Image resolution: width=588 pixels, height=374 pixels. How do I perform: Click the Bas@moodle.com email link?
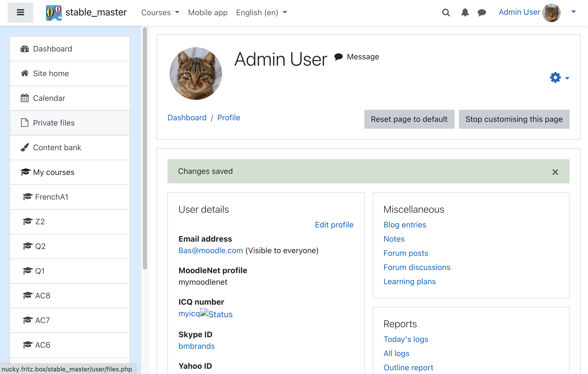[211, 251]
